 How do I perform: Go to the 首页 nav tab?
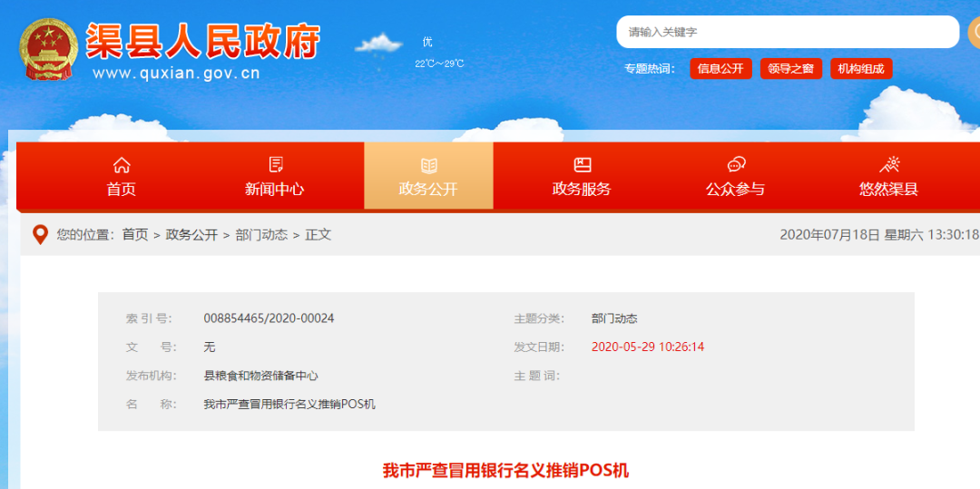pyautogui.click(x=122, y=175)
